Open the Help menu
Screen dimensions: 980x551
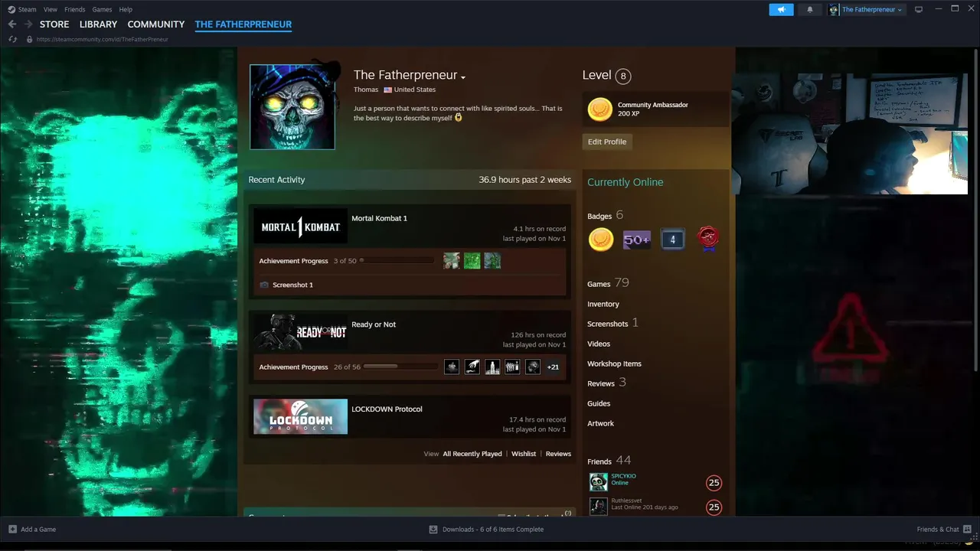tap(126, 9)
